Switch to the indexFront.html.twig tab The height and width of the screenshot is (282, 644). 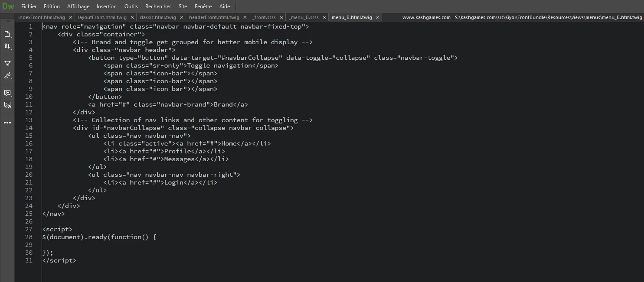click(42, 18)
